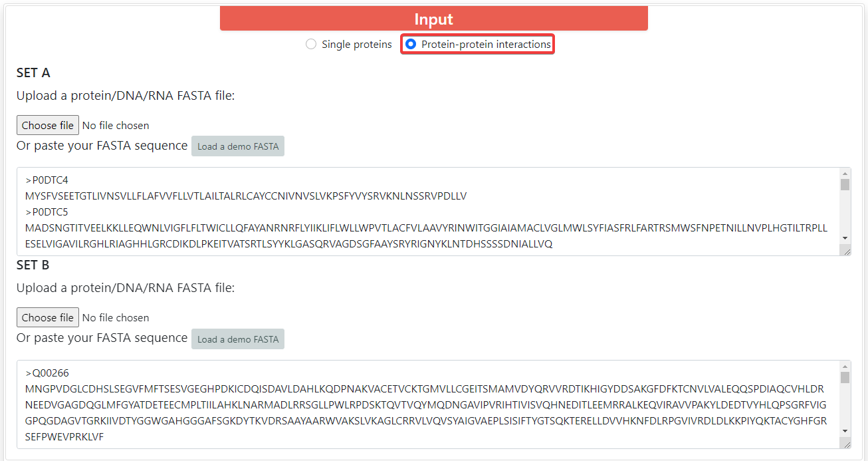Click Choose file under SET B
Image resolution: width=868 pixels, height=461 pixels.
[48, 317]
